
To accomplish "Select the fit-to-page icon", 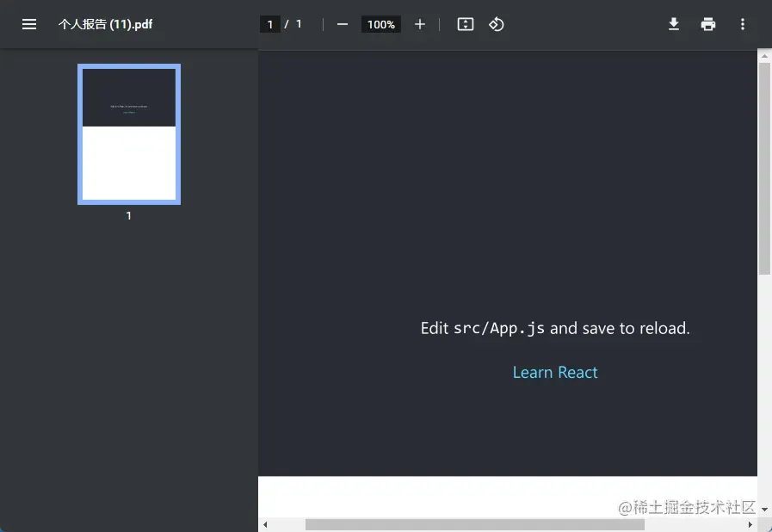I will [x=465, y=24].
